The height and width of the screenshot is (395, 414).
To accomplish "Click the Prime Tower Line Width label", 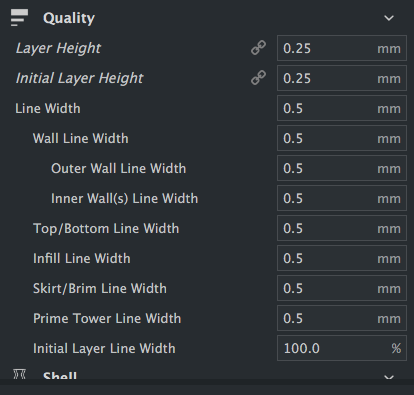I will tap(107, 318).
